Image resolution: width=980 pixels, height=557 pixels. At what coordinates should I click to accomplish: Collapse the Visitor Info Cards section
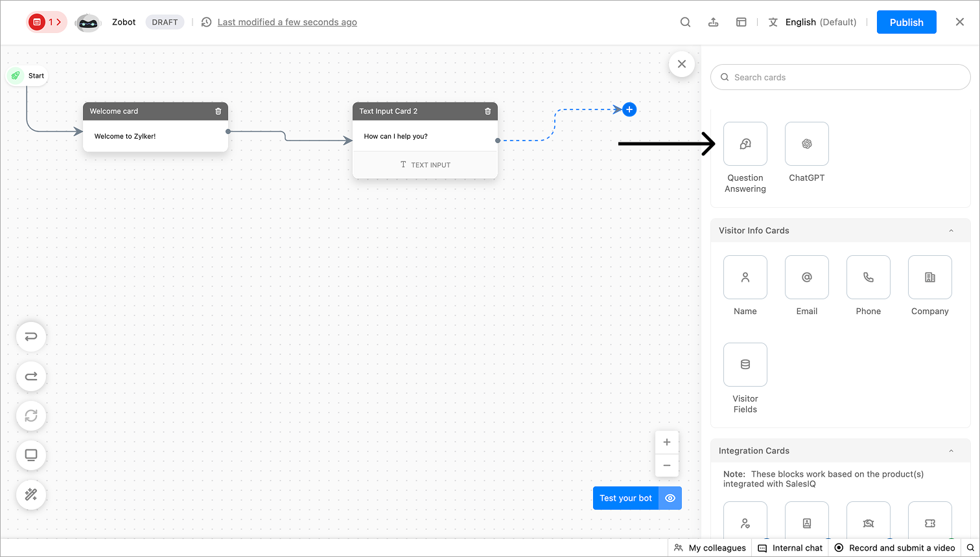[951, 231]
